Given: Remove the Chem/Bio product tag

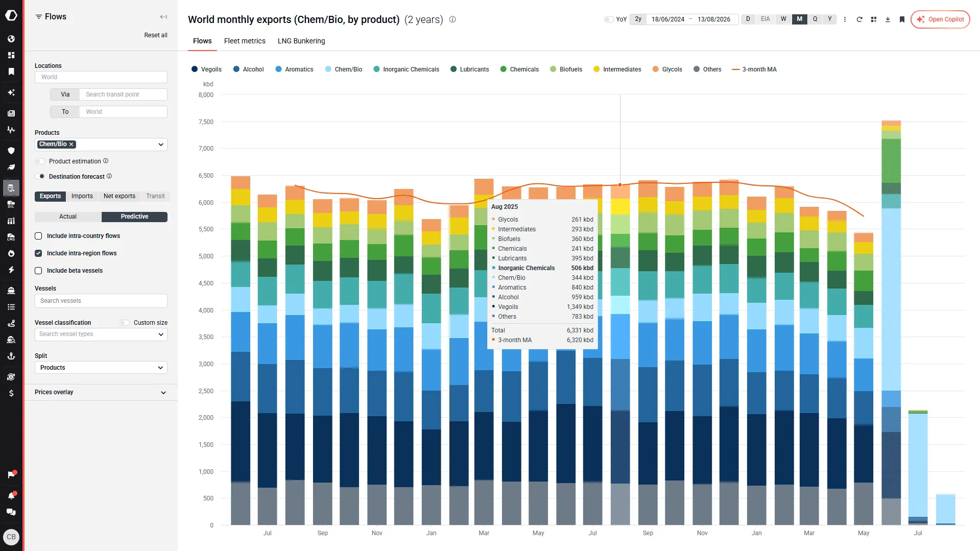Looking at the screenshot, I should (71, 145).
